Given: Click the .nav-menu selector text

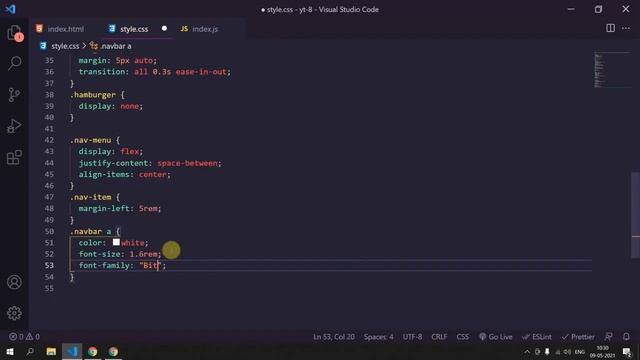Looking at the screenshot, I should click(90, 140).
